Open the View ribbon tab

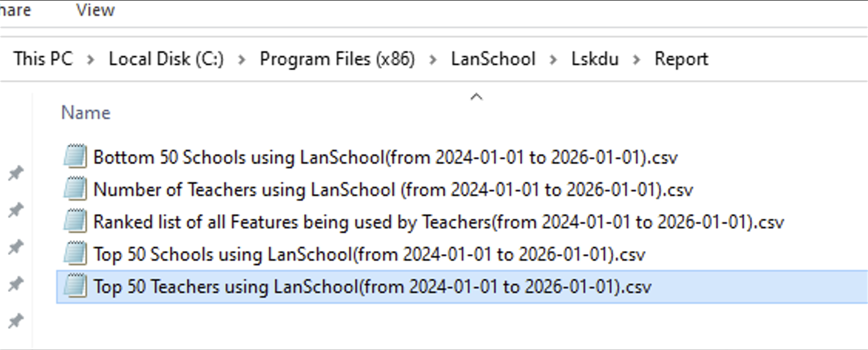95,10
